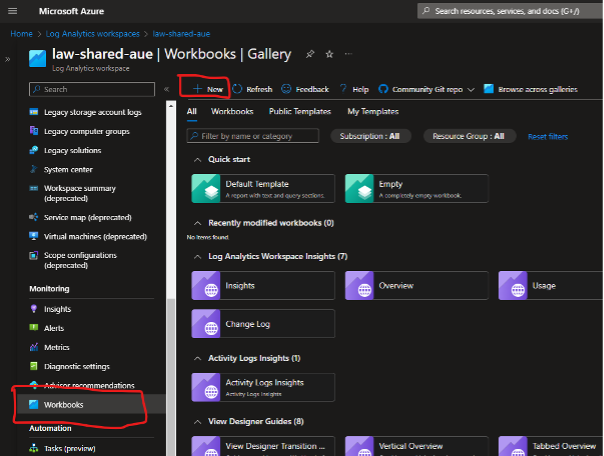Open the Empty workbook template icon

(x=359, y=189)
